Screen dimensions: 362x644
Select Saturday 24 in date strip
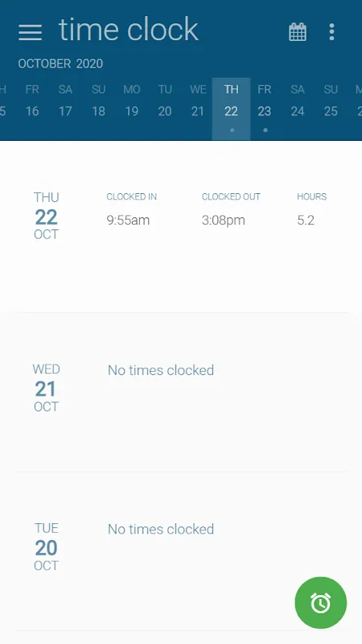[x=298, y=109]
